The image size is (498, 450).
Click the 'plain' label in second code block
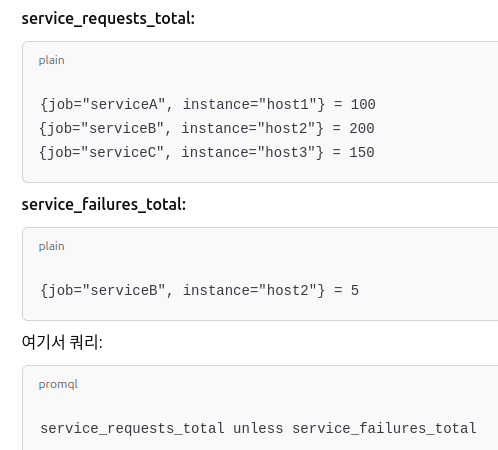pyautogui.click(x=51, y=246)
